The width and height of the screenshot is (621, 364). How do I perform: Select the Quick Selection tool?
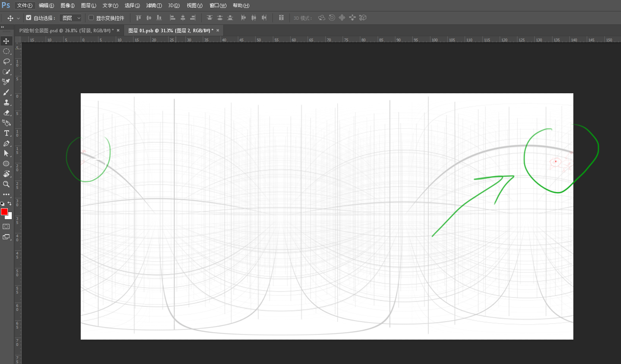(6, 72)
